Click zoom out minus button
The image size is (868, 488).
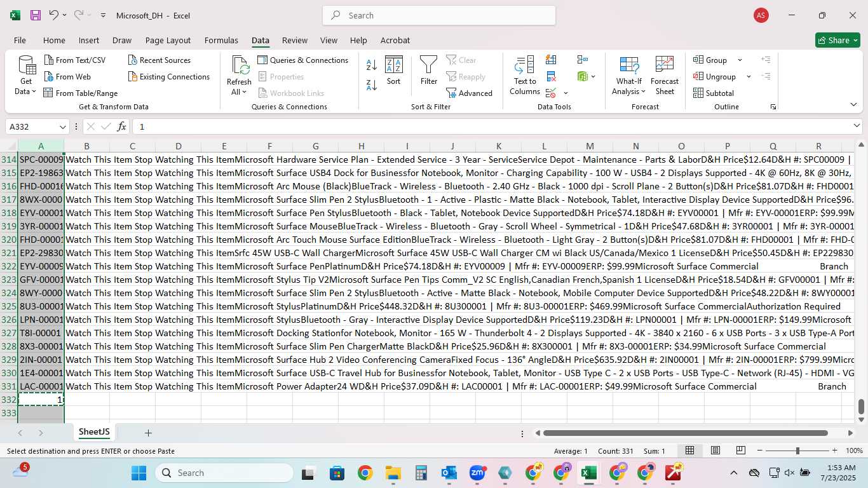click(x=759, y=451)
